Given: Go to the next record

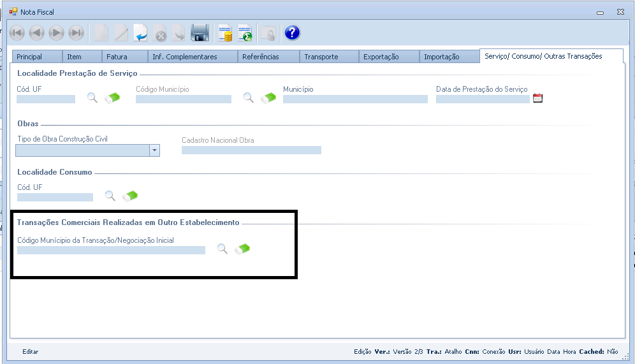Looking at the screenshot, I should click(56, 33).
